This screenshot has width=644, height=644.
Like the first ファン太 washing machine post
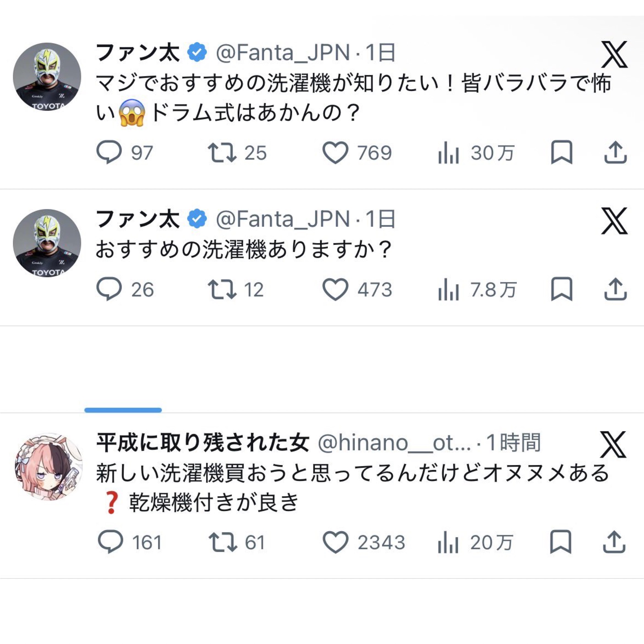[335, 153]
